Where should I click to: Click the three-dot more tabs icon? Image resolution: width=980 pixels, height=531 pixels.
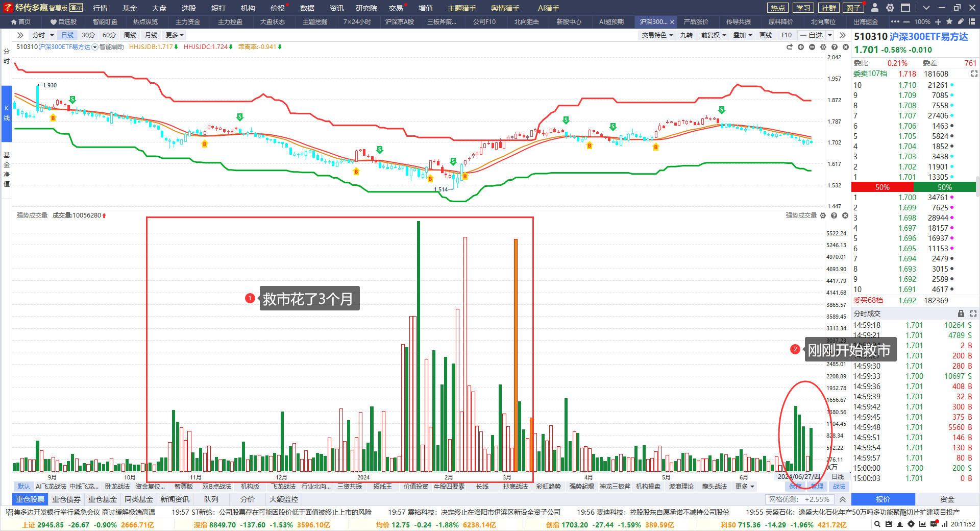895,21
